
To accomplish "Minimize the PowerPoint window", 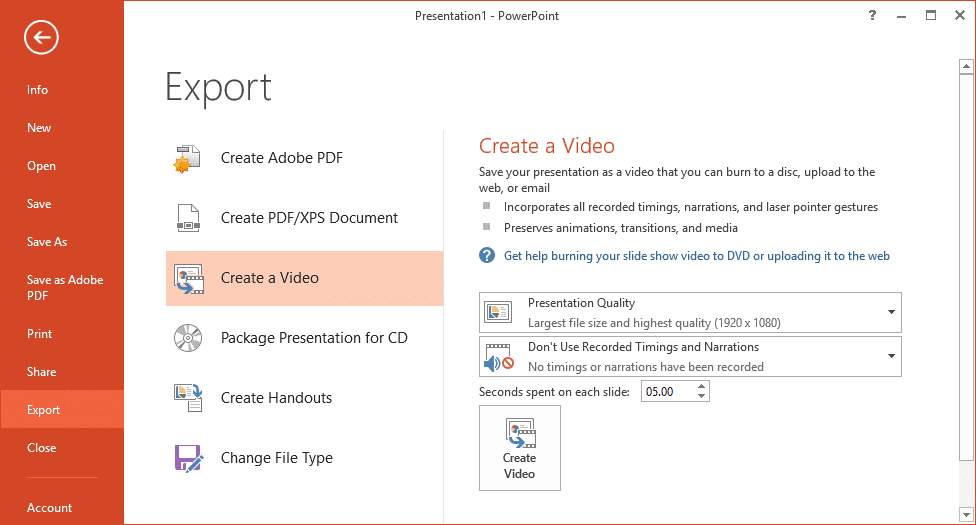I will point(901,16).
